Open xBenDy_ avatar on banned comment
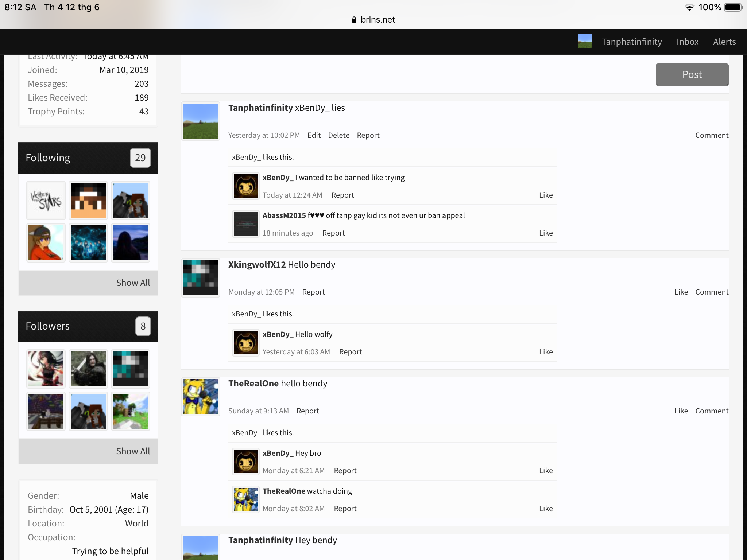 pos(245,186)
